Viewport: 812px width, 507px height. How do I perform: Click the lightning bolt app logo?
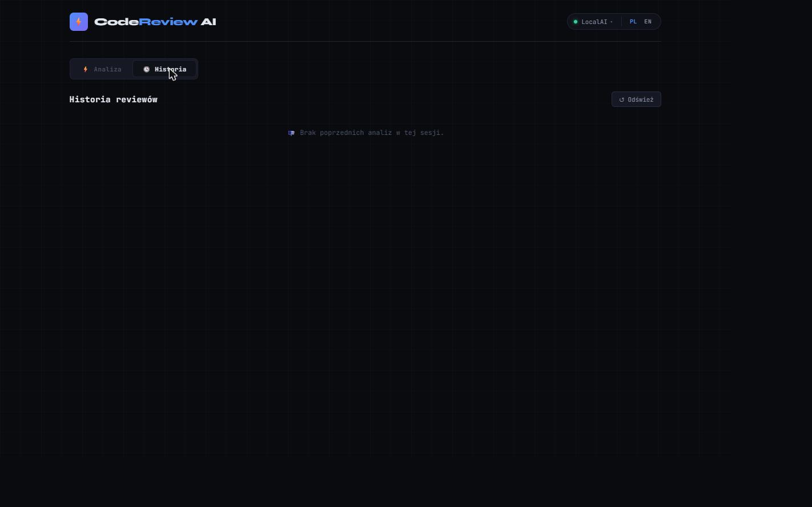click(x=79, y=22)
